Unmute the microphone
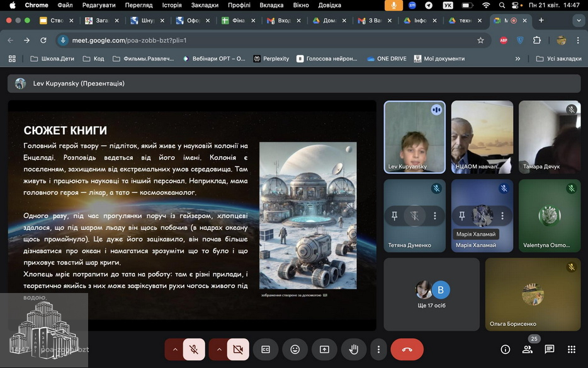Viewport: 588px width, 368px height. coord(194,349)
